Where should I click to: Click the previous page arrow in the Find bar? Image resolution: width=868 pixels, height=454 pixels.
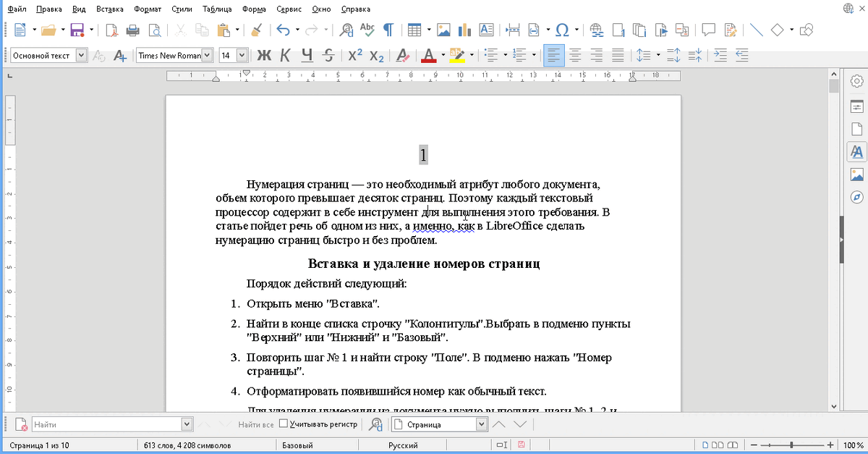498,425
